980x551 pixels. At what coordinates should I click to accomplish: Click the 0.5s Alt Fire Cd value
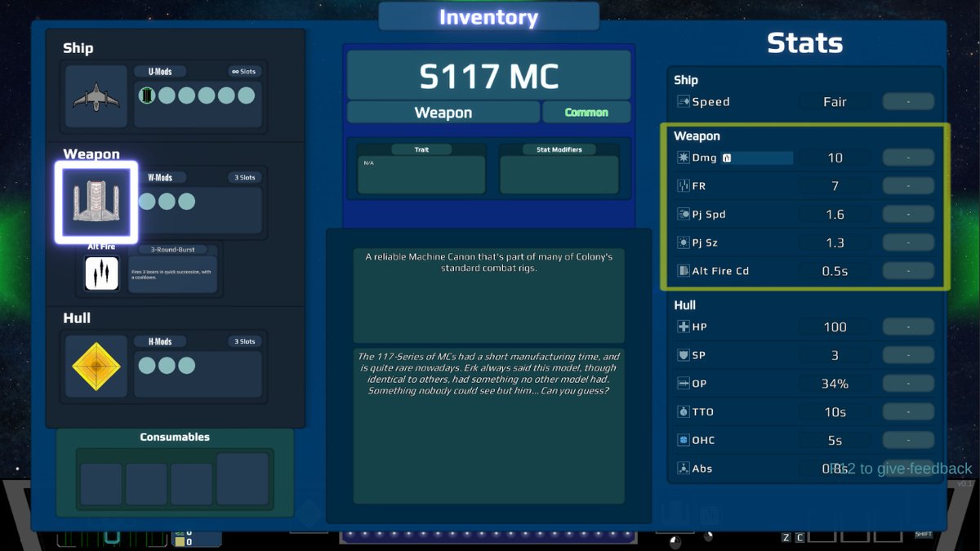pyautogui.click(x=835, y=271)
